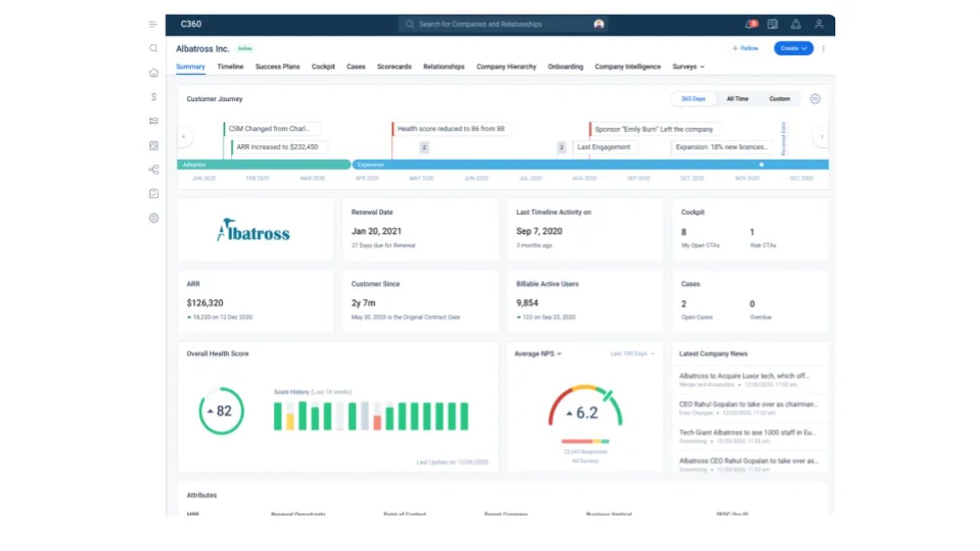Select the Custom range option

[780, 99]
